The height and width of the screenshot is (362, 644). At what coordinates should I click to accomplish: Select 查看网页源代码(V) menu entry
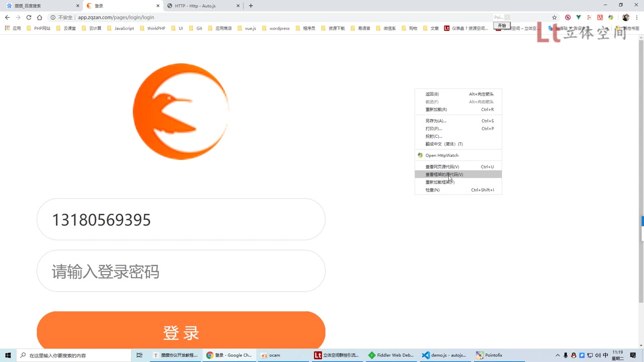pos(458,167)
